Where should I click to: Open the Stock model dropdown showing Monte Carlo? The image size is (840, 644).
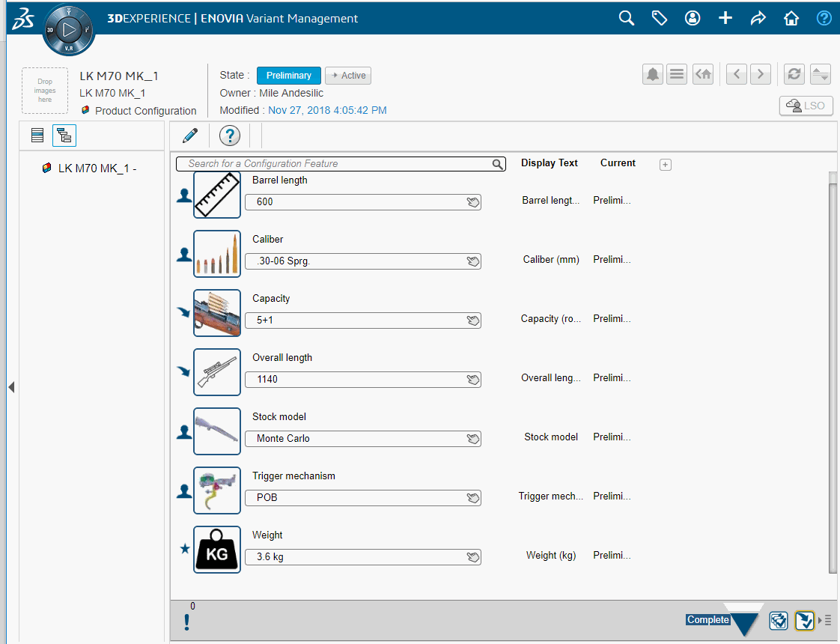click(473, 439)
